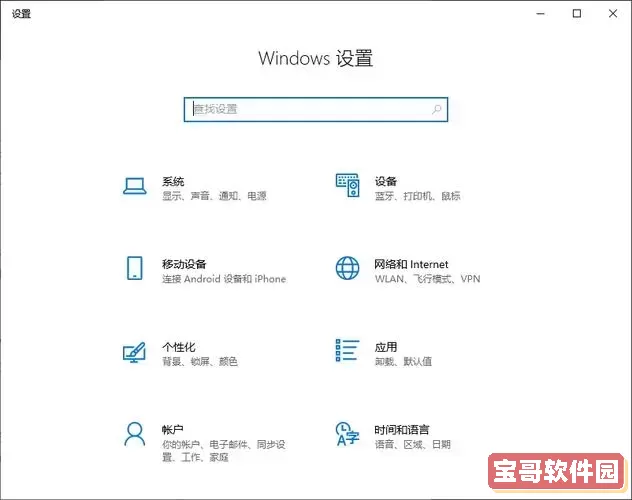Click the list icon for 应用
Image resolution: width=632 pixels, height=500 pixels.
(x=347, y=350)
